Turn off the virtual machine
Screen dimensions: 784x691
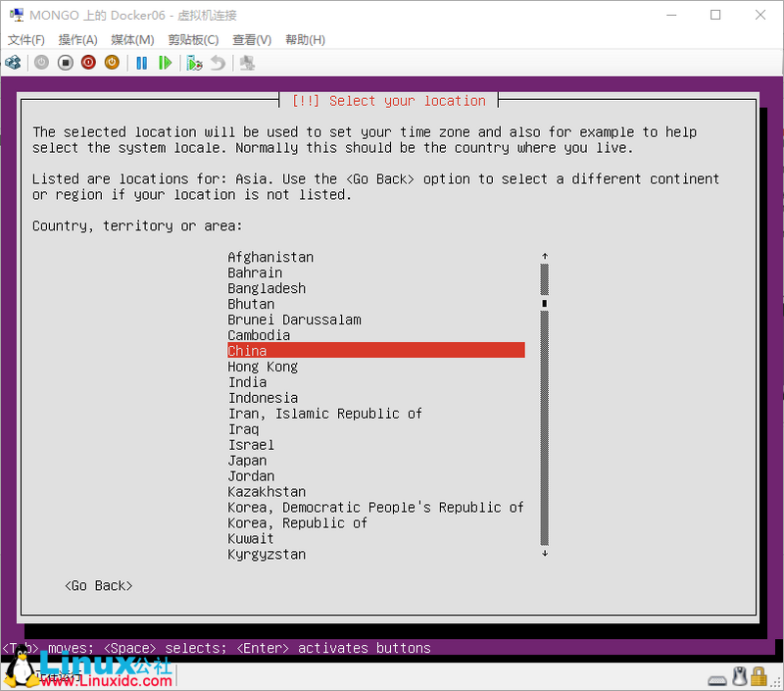[65, 63]
